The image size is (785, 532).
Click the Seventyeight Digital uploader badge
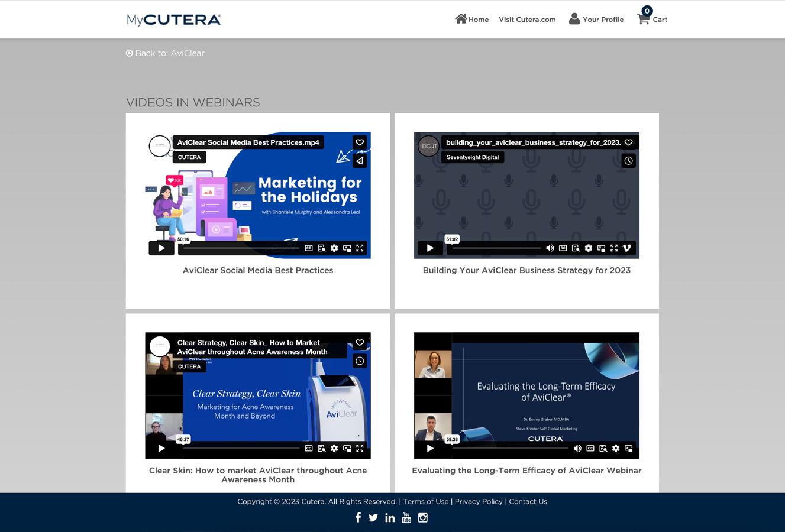pyautogui.click(x=473, y=157)
